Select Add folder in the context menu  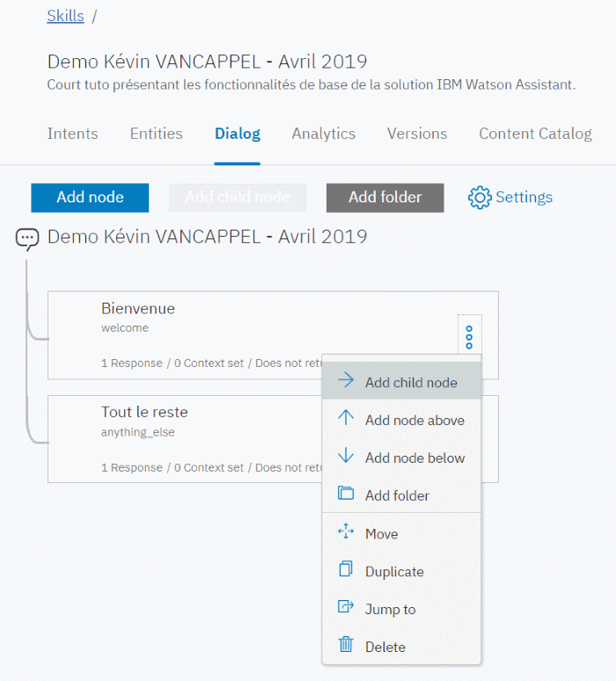coord(401,494)
